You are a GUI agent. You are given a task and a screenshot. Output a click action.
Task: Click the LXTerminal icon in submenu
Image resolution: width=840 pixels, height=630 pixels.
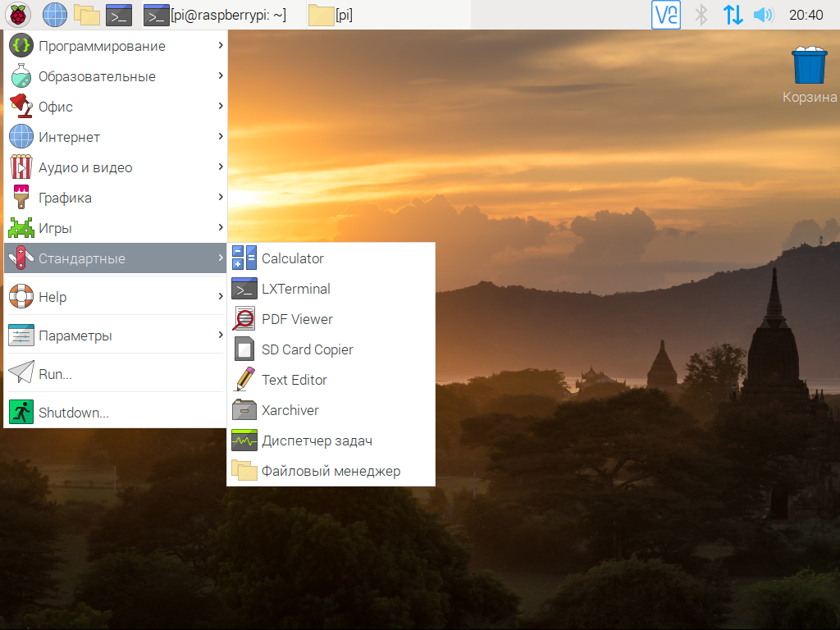pyautogui.click(x=244, y=288)
